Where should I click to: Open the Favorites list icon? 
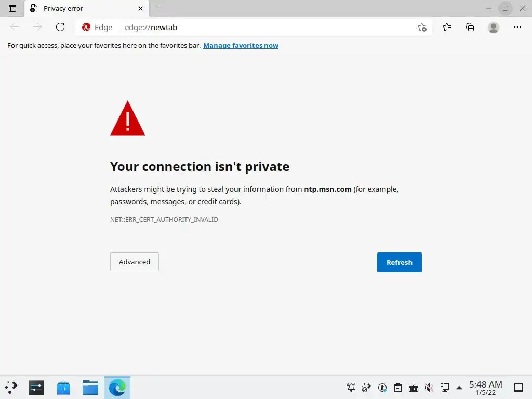click(x=447, y=27)
